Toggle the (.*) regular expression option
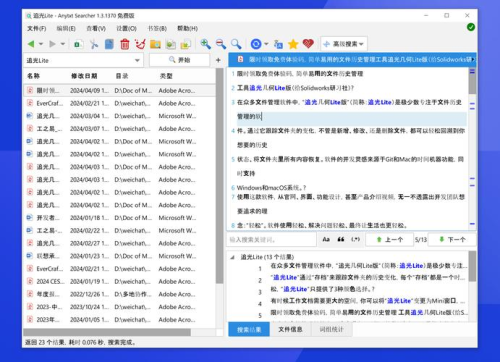 click(x=356, y=239)
